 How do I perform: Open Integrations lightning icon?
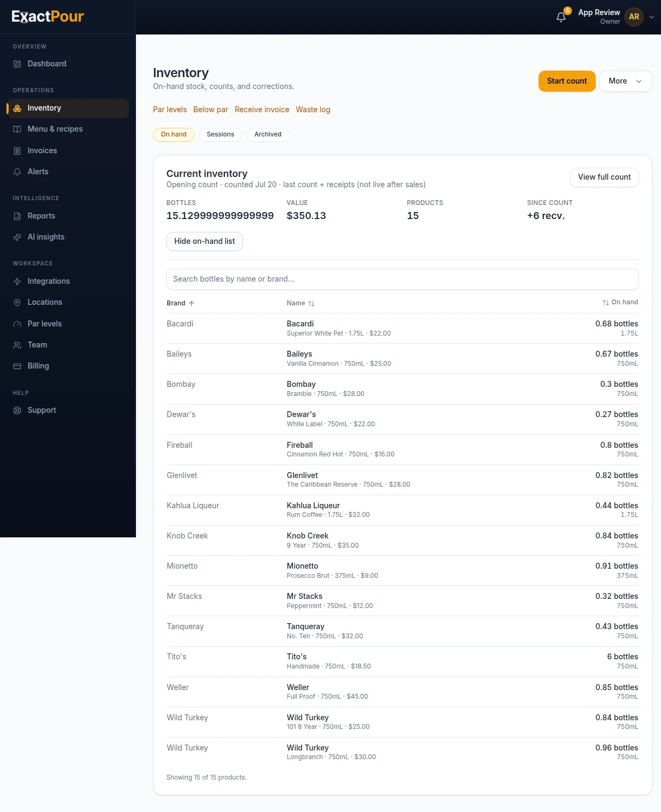17,282
